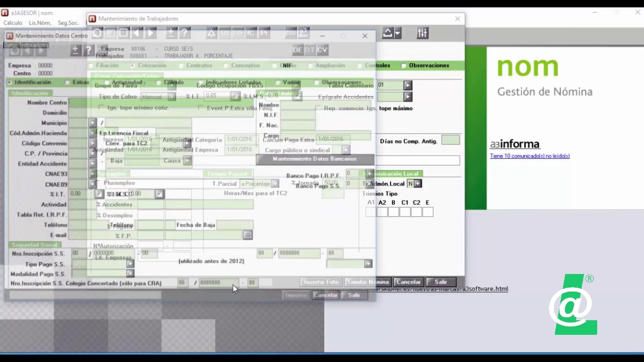Image resolution: width=644 pixels, height=362 pixels.
Task: Click the blank square icon in Trabajadores toolbar
Action: (x=123, y=33)
